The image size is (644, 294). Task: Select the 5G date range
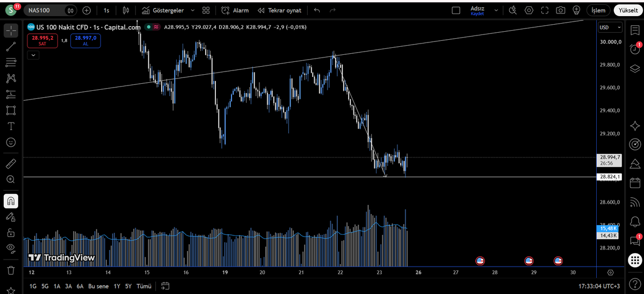coord(45,286)
